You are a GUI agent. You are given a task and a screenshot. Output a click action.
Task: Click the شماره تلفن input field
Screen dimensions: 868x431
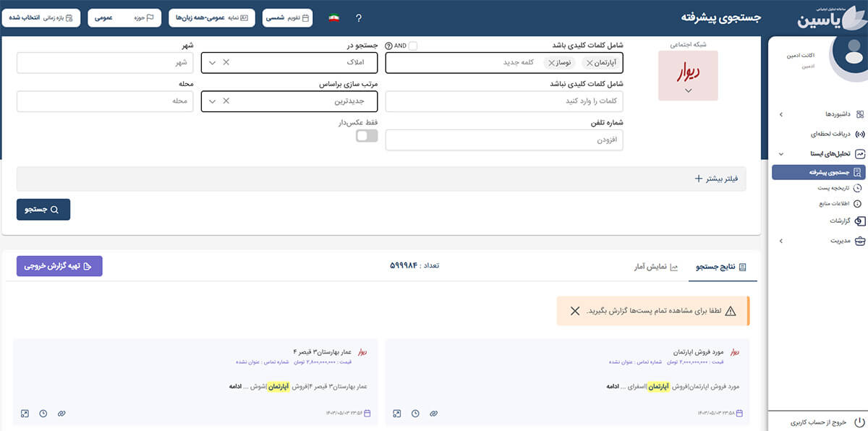point(504,140)
